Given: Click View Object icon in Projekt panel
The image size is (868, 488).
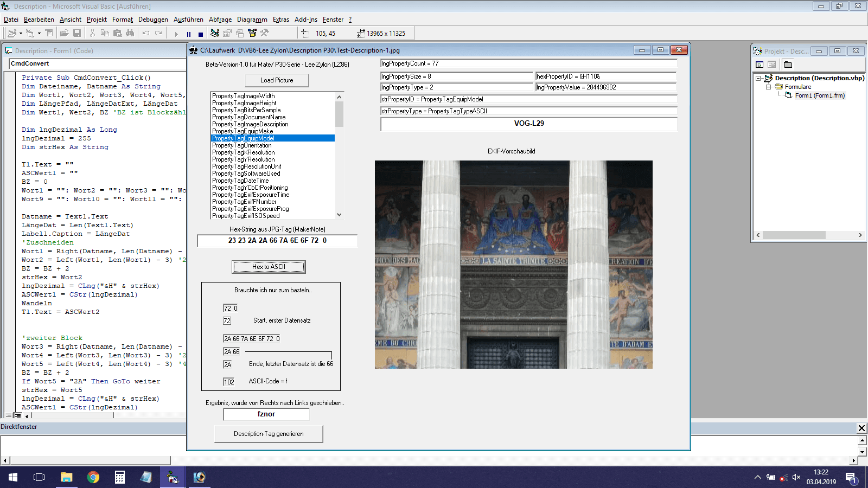Looking at the screenshot, I should click(x=771, y=65).
